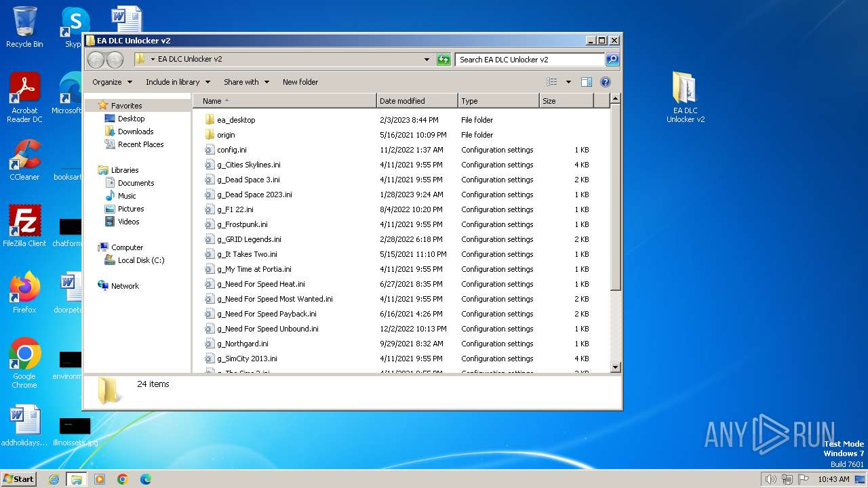This screenshot has height=488, width=868.
Task: Launch Firefox desktop shortcut
Action: 24,292
